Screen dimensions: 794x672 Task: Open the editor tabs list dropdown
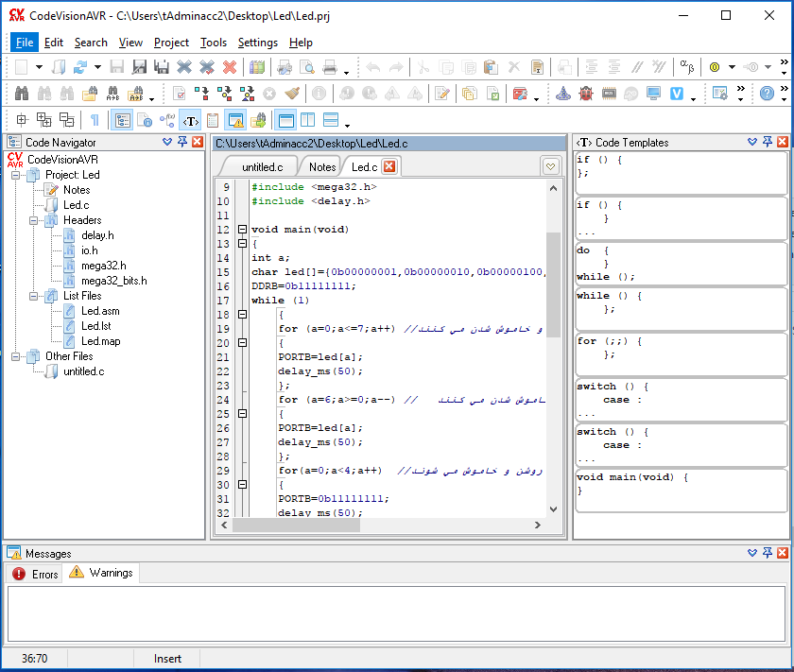550,166
